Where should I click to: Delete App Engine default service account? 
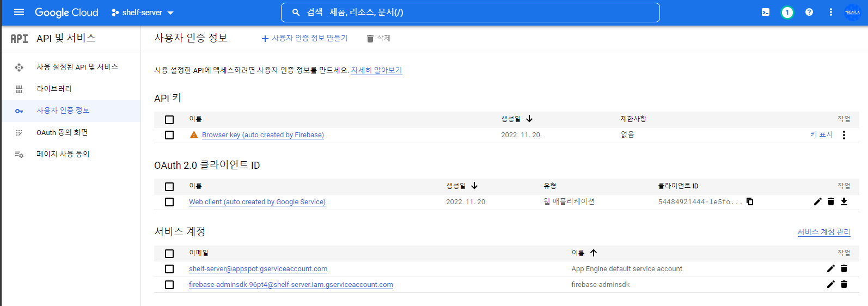click(844, 268)
